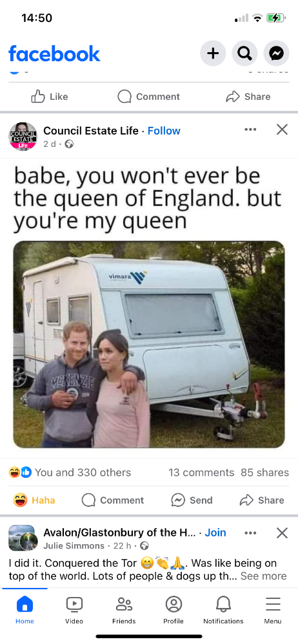Join the Avalon/Glastonbury group
Screen dimensions: 298x644
pos(215,533)
